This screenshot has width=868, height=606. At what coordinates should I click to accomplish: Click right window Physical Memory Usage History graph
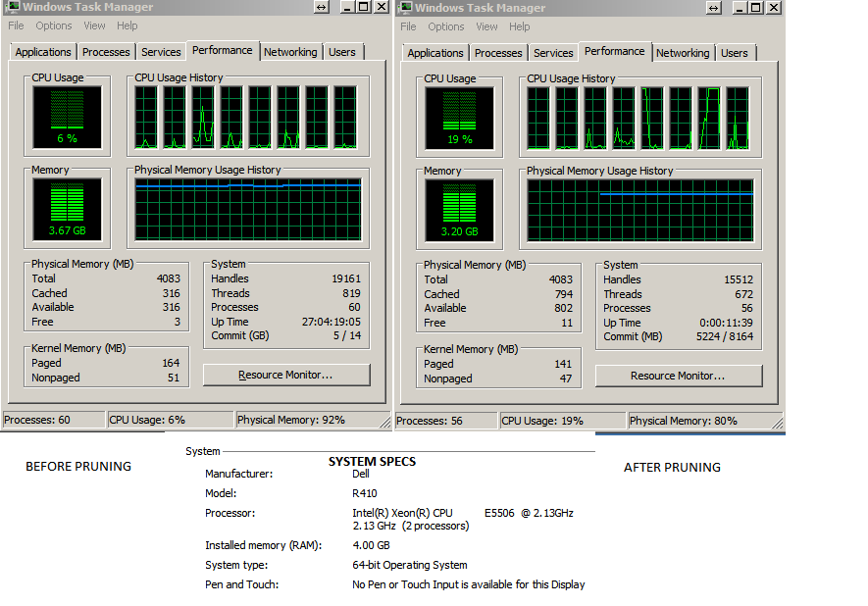pyautogui.click(x=639, y=210)
